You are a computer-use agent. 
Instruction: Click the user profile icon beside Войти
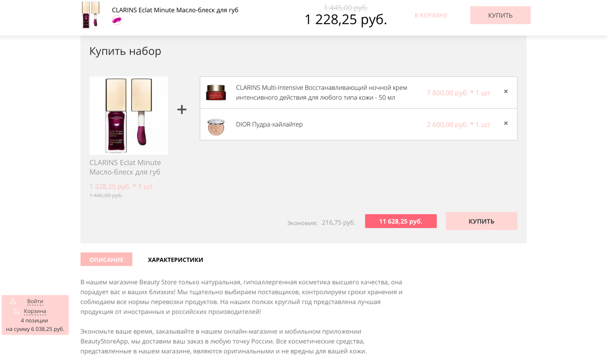pyautogui.click(x=13, y=301)
